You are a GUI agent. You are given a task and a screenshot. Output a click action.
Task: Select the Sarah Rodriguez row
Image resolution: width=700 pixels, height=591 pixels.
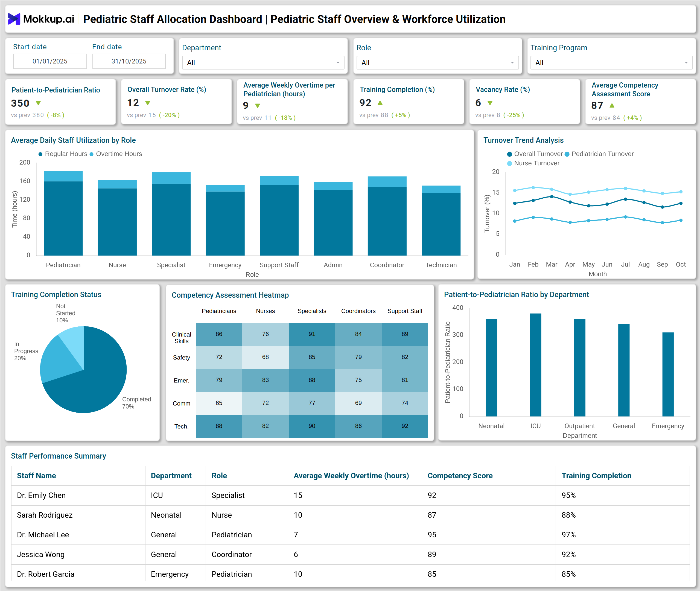(351, 515)
